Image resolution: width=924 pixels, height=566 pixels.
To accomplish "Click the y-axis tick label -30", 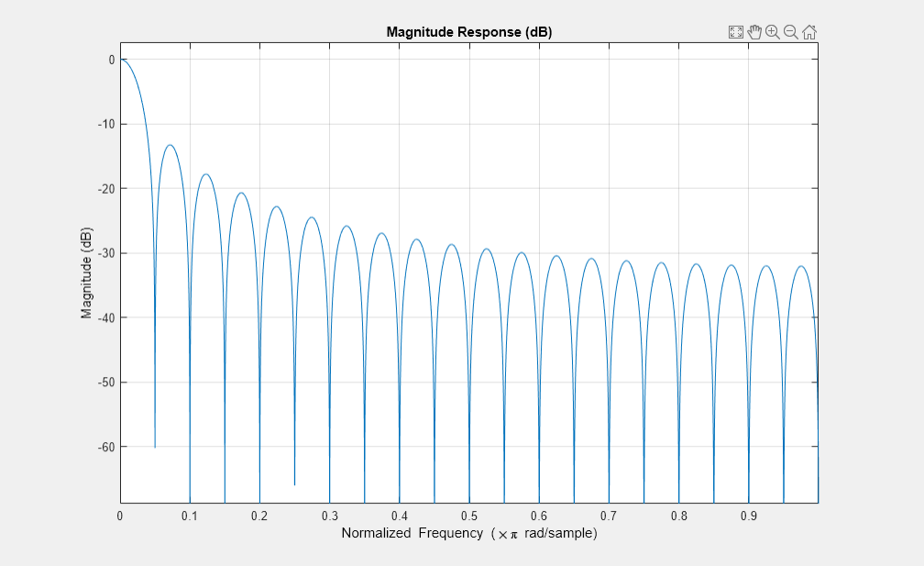I will point(106,253).
